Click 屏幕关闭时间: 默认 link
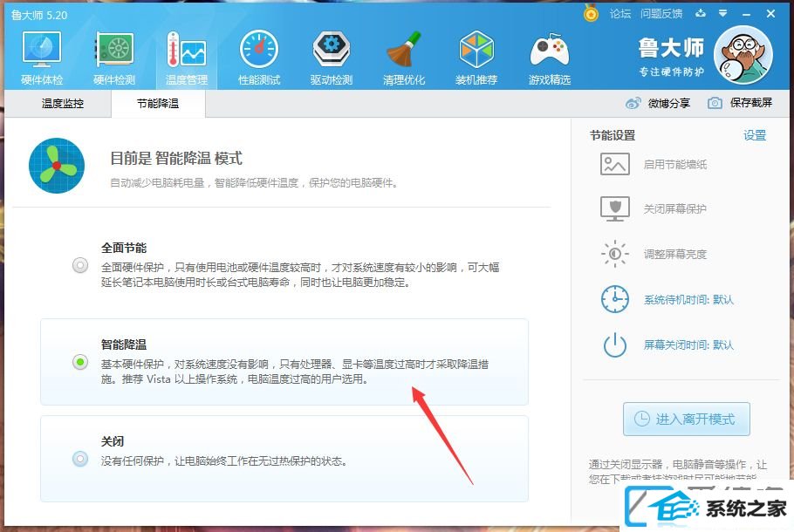Image resolution: width=794 pixels, height=532 pixels. coord(688,345)
